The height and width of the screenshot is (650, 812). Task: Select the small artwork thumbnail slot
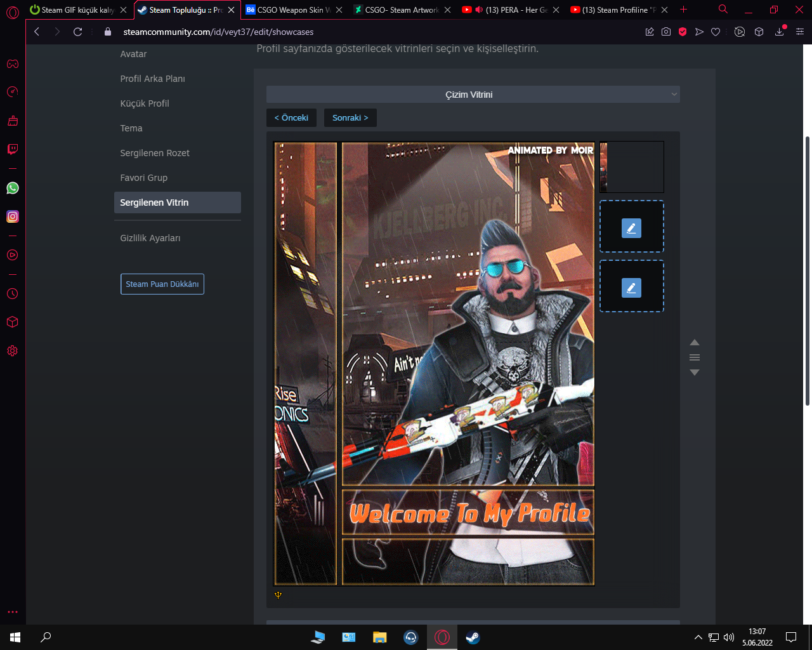[632, 167]
